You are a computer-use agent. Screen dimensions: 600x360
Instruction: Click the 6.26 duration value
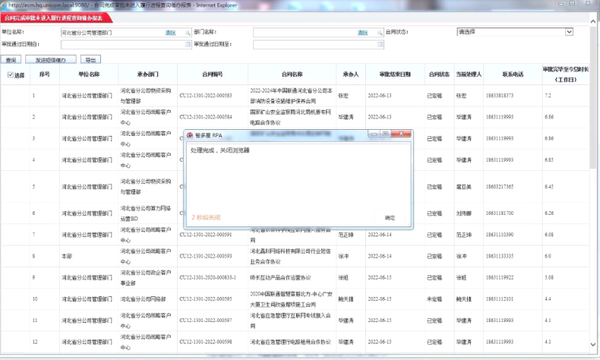[549, 213]
